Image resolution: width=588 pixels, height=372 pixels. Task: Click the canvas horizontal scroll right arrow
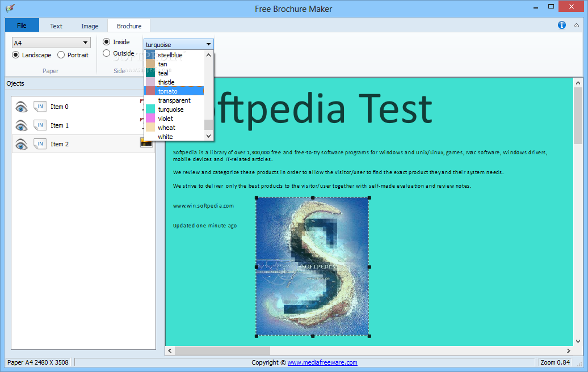[x=569, y=350]
